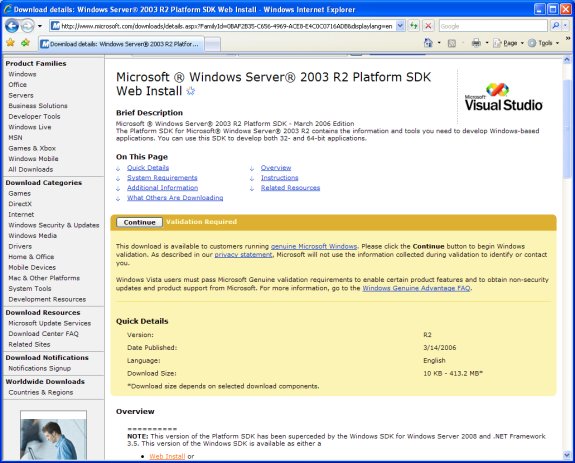575x463 pixels.
Task: Open Windows Live in sidebar
Action: (x=30, y=127)
